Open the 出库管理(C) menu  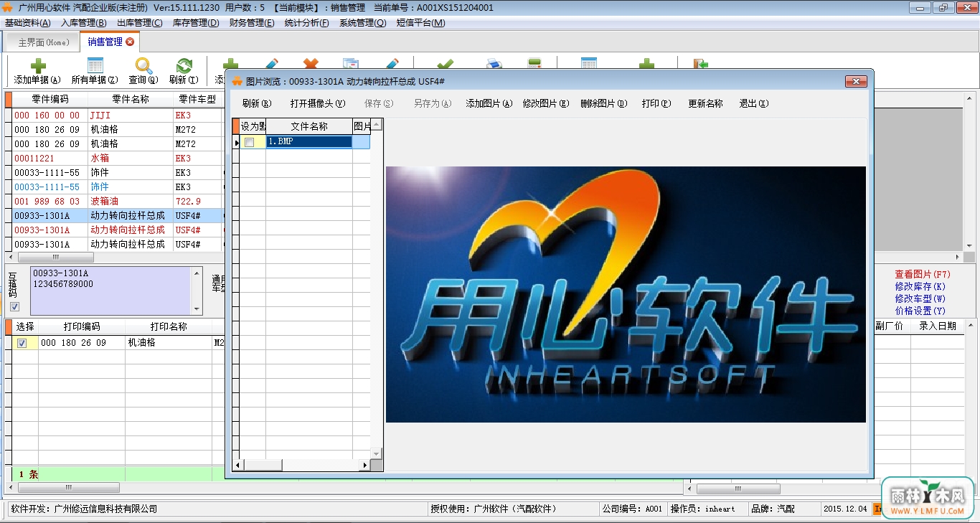(139, 23)
